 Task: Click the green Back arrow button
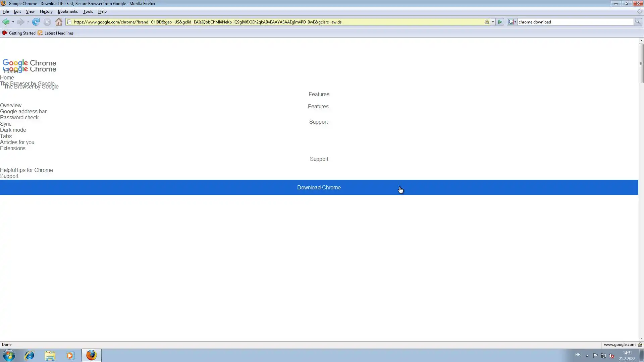[x=6, y=22]
